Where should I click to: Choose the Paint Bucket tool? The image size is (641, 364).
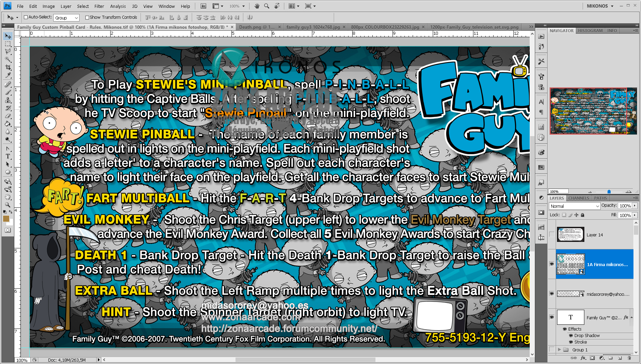point(8,123)
